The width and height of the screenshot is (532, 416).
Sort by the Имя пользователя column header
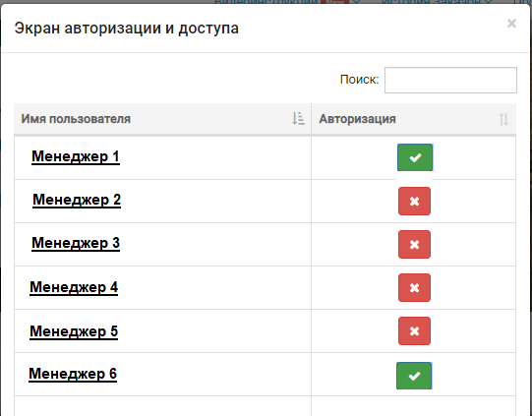pos(162,119)
